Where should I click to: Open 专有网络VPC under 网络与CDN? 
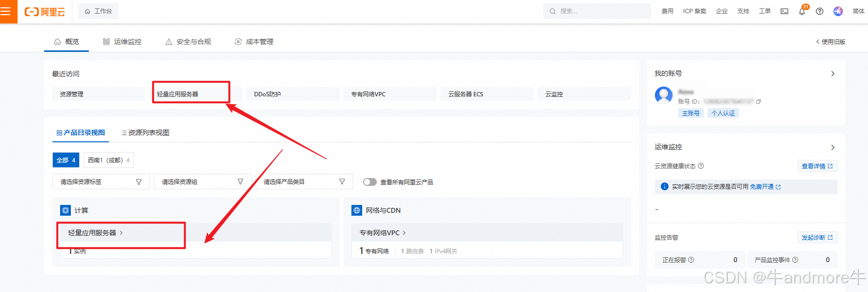[383, 233]
